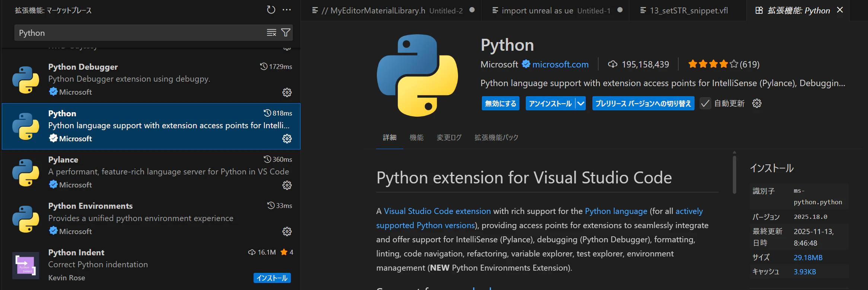This screenshot has width=868, height=290.
Task: Clear the extension search results
Action: pos(271,33)
